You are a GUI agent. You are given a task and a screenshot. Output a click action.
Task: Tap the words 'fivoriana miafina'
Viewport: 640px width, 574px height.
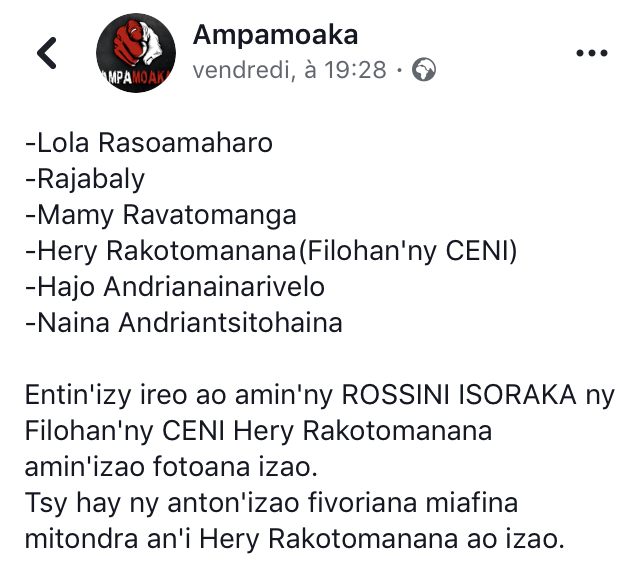[x=413, y=503]
